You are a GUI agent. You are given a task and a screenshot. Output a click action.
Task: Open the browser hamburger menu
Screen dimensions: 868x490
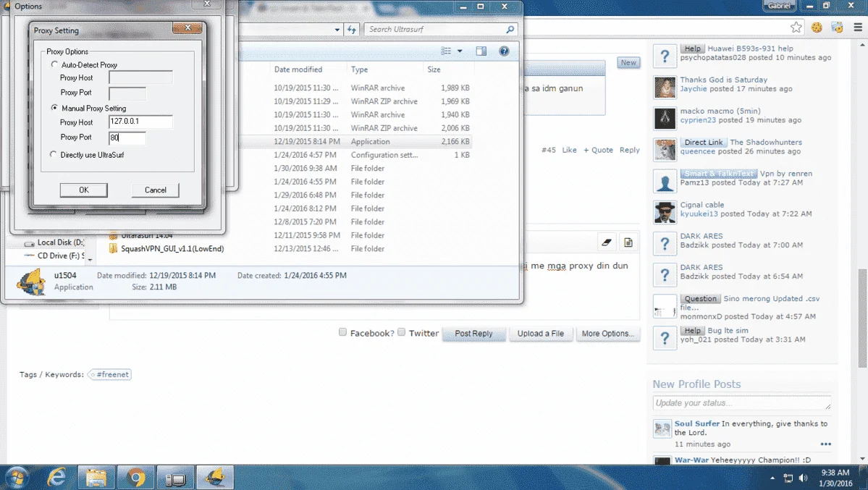(857, 27)
